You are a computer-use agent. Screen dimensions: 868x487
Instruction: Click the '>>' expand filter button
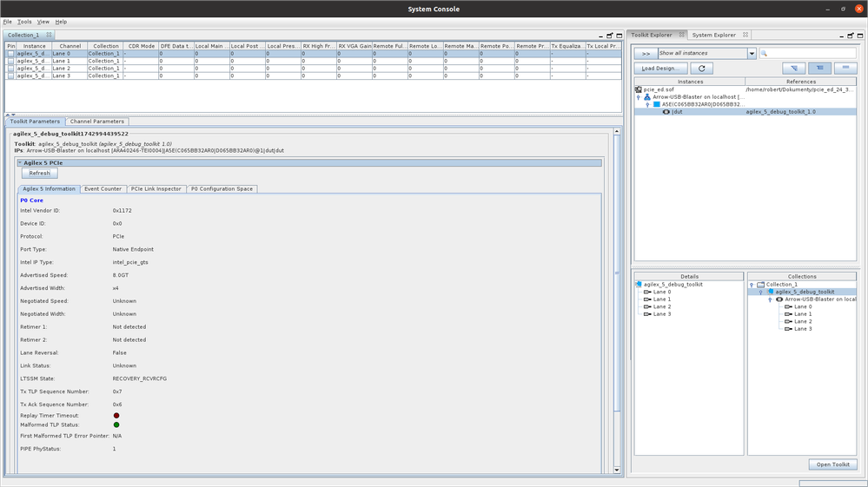click(646, 54)
